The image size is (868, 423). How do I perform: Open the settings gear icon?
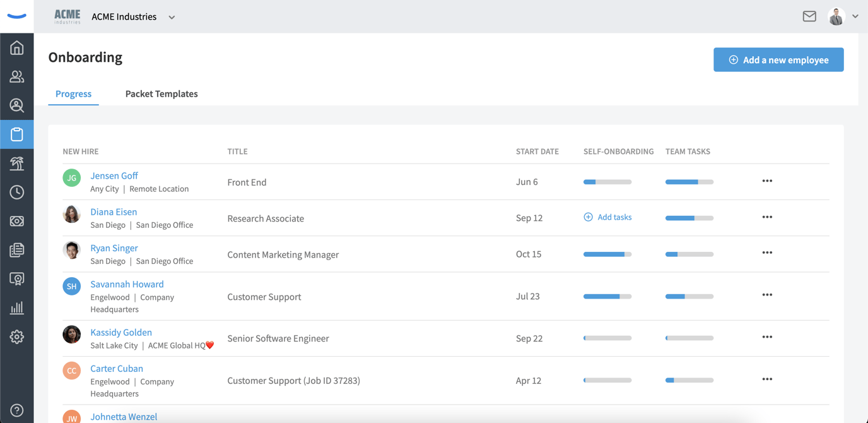tap(17, 337)
